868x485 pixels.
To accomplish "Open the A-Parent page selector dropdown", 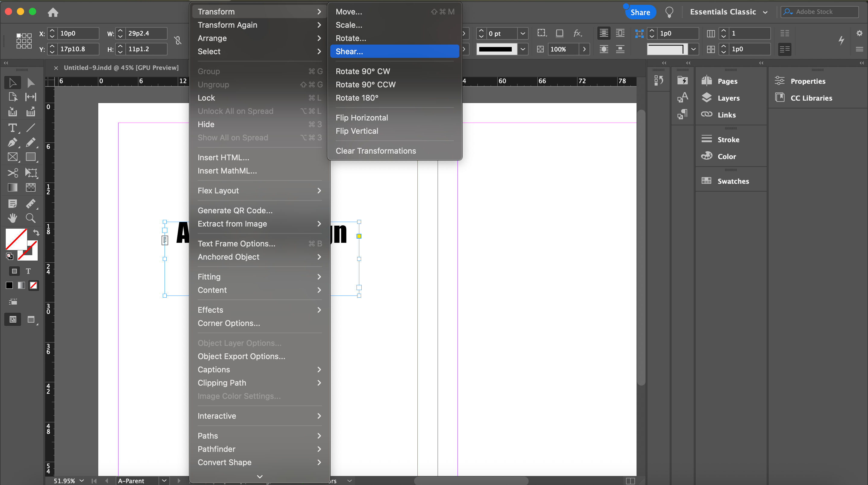I will [164, 480].
